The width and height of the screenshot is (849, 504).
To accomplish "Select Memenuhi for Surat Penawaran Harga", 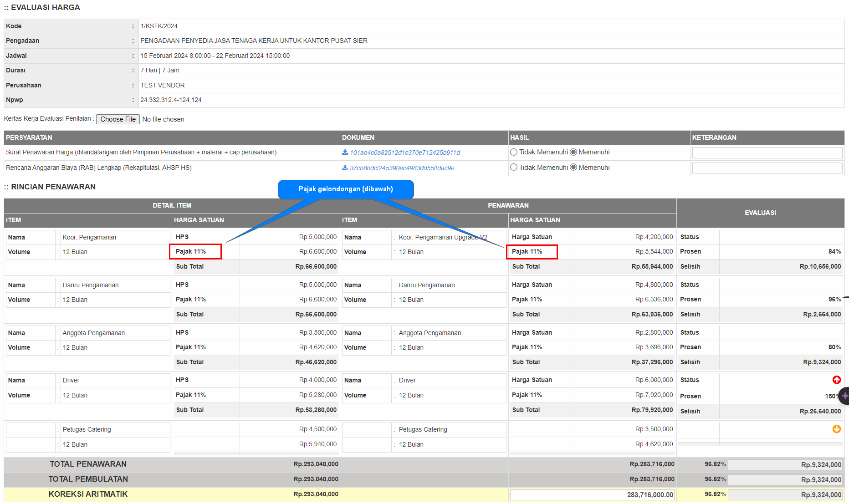I will [573, 152].
